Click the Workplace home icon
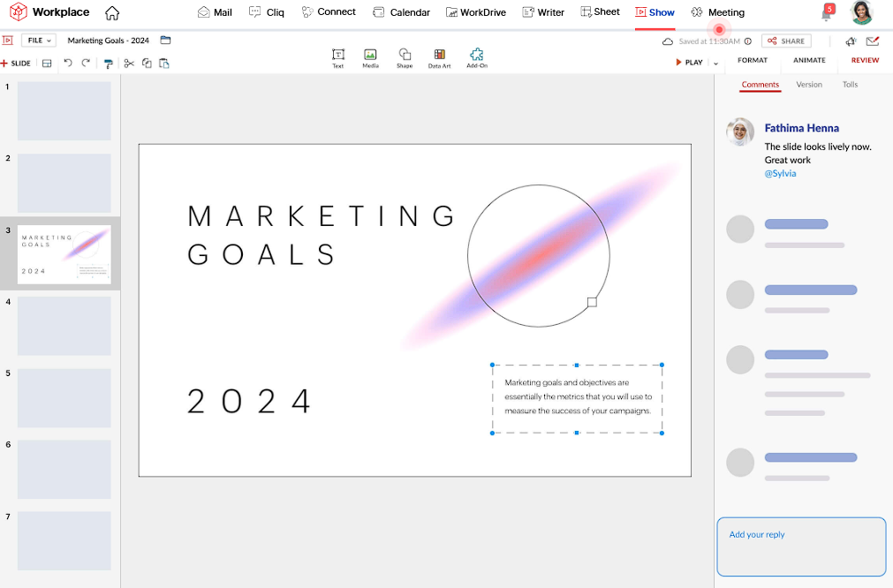The image size is (893, 588). [x=112, y=13]
